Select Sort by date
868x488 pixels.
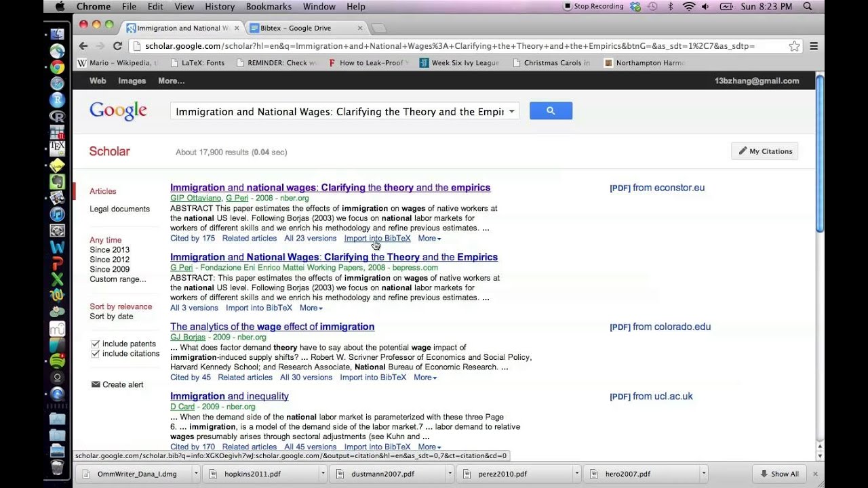pyautogui.click(x=111, y=317)
